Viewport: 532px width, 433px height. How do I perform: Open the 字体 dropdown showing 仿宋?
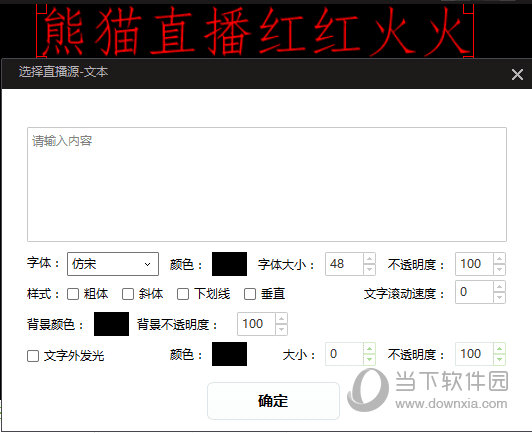pyautogui.click(x=113, y=264)
